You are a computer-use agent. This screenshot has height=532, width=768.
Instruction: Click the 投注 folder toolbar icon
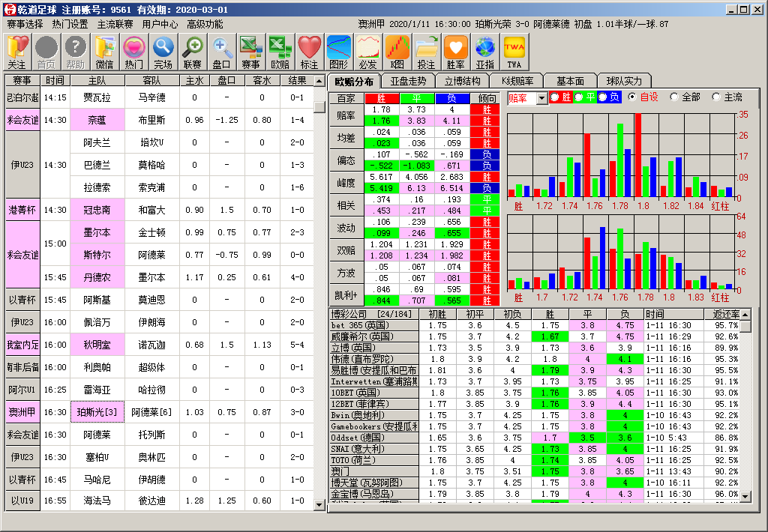[426, 52]
